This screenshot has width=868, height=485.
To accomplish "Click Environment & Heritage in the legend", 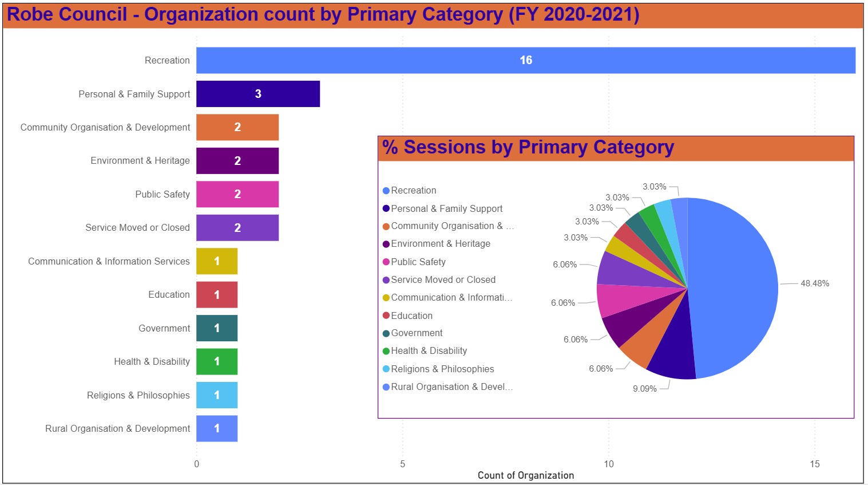I will tap(440, 243).
